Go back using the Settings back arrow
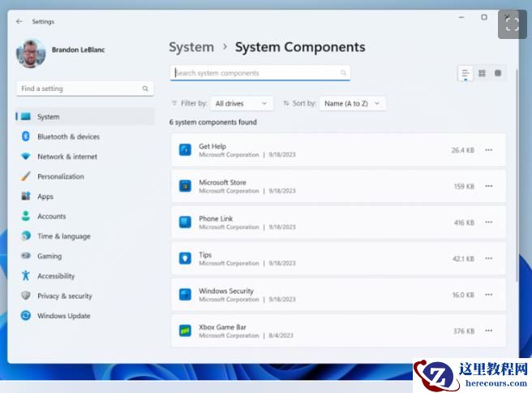 point(19,21)
